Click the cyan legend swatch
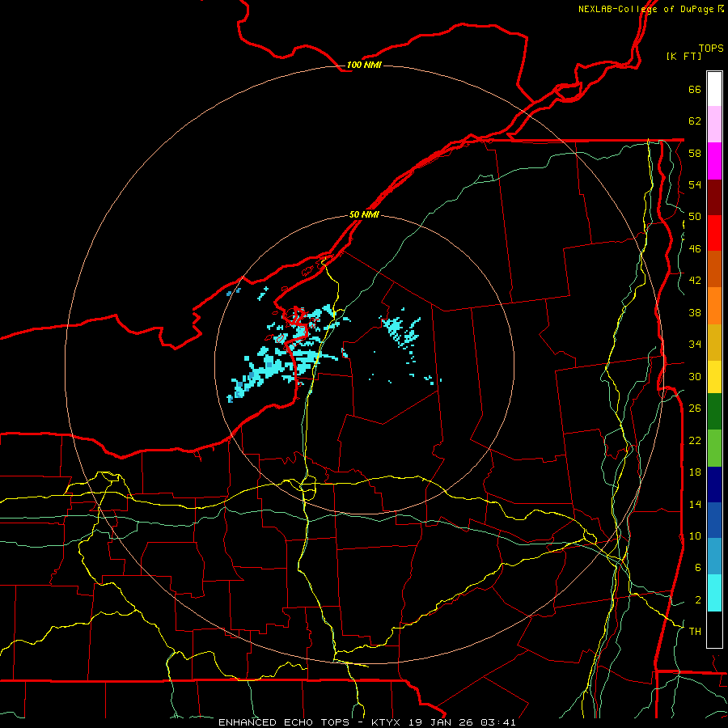The image size is (728, 728). click(x=714, y=594)
